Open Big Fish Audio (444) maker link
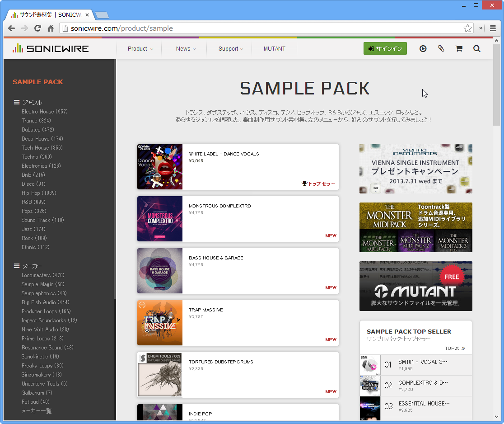The image size is (504, 424). [46, 302]
